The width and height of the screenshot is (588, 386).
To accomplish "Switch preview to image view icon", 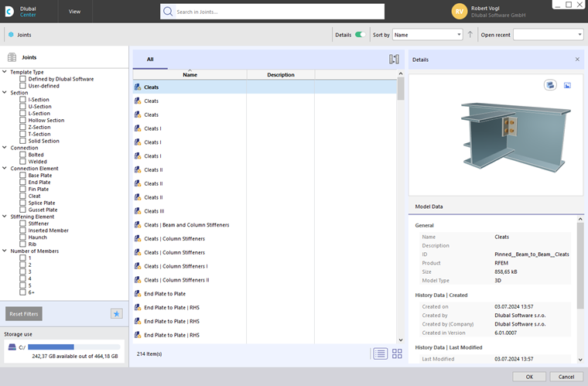I will 567,85.
